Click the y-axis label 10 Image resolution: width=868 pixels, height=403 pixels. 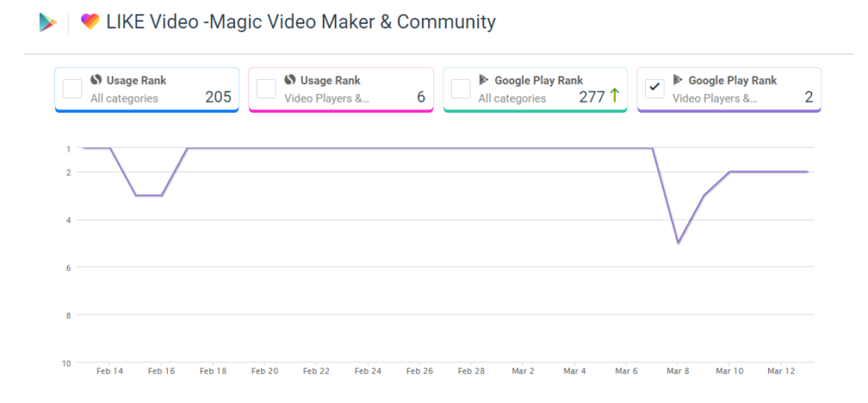pos(66,363)
